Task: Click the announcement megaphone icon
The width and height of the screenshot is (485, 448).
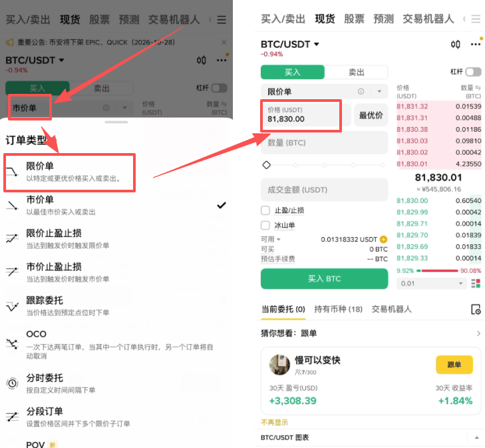Action: click(9, 42)
